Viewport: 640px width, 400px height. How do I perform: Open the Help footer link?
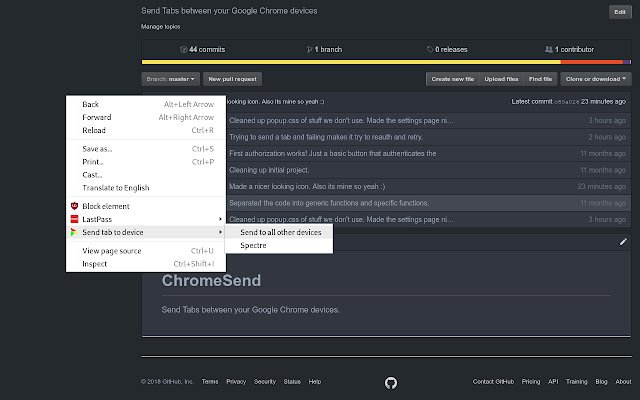pos(315,382)
